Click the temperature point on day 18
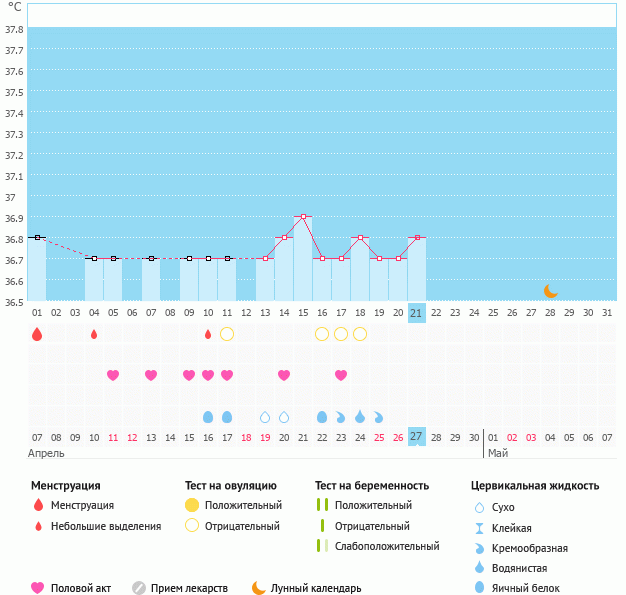The image size is (626, 595). click(x=360, y=237)
